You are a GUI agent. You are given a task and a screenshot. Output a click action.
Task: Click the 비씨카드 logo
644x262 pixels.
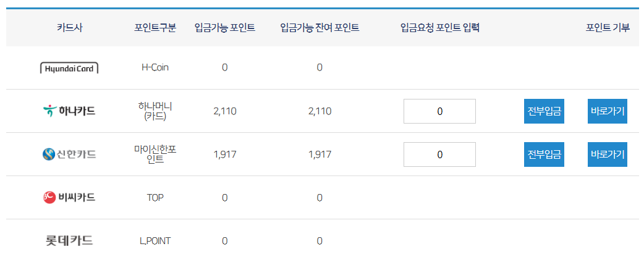tap(69, 198)
